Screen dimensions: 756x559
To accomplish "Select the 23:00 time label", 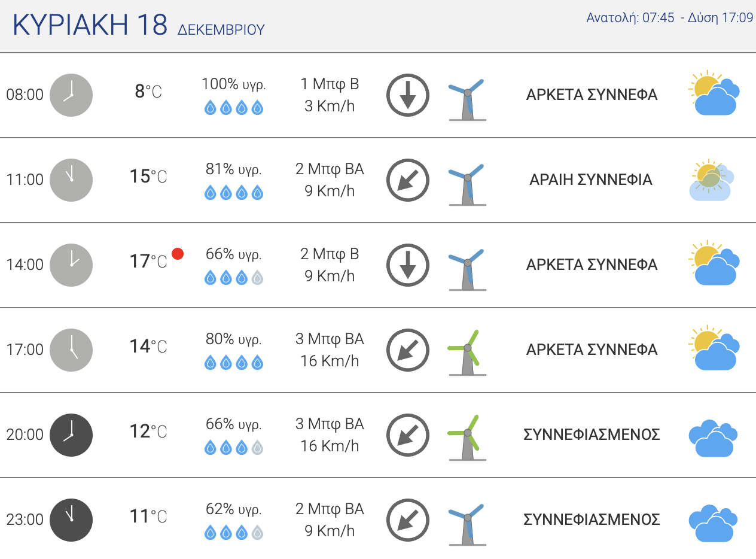I will coord(25,519).
